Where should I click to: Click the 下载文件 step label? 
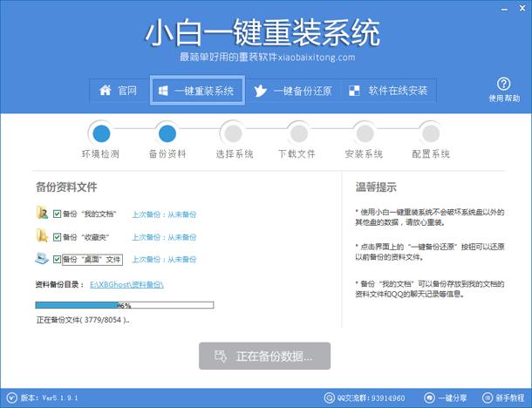click(297, 154)
